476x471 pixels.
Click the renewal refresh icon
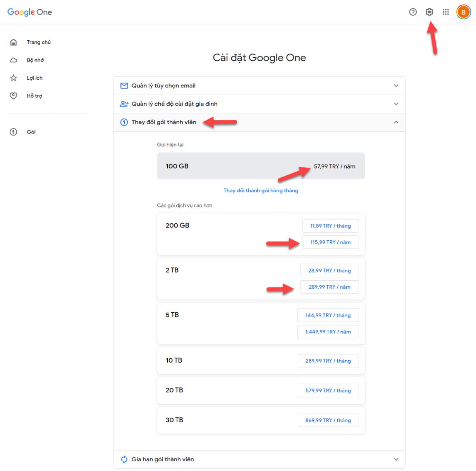124,459
